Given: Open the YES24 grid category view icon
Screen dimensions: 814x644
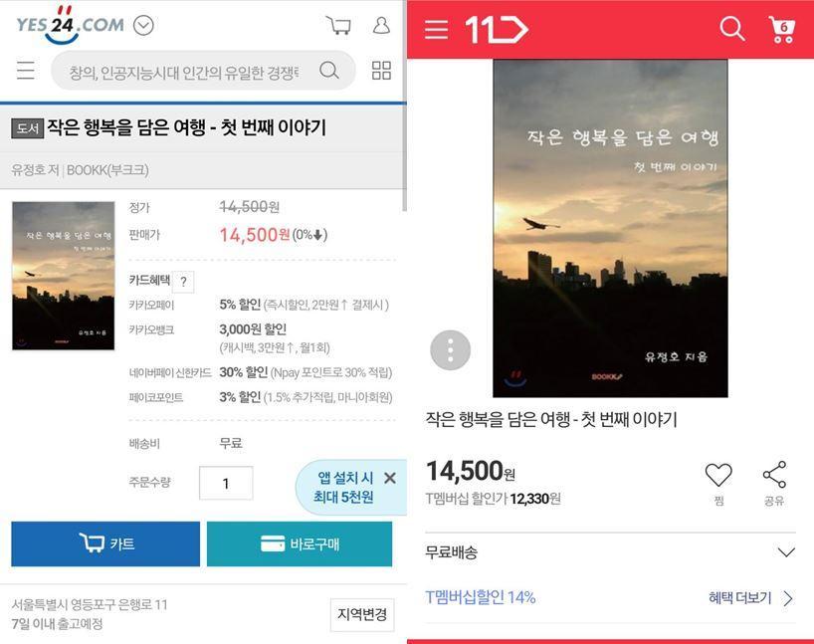Looking at the screenshot, I should [x=381, y=70].
